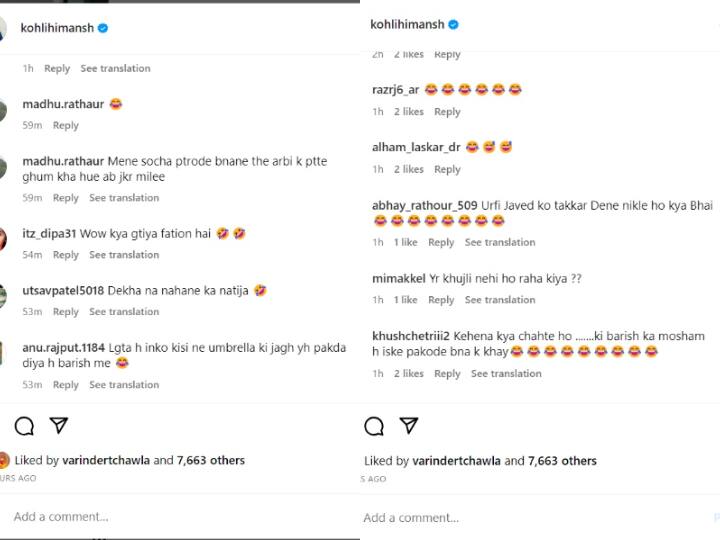See translation of mimakkel's comment
The image size is (720, 540).
pyautogui.click(x=500, y=300)
